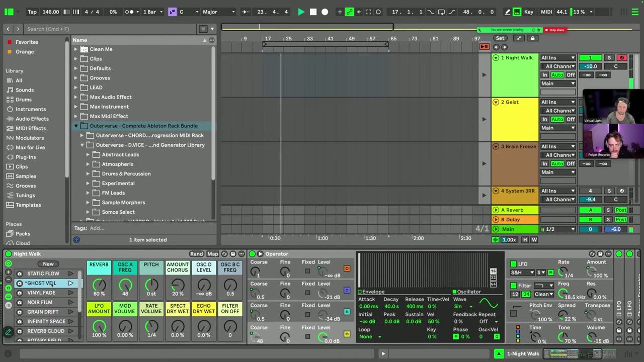Image resolution: width=644 pixels, height=362 pixels.
Task: Click the Arrangement Record button
Action: 325,12
